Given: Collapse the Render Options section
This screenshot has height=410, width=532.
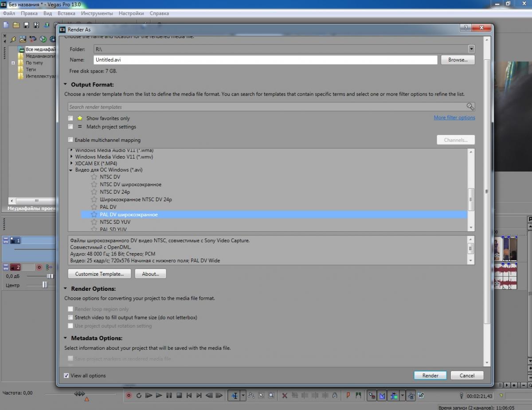Looking at the screenshot, I should click(66, 289).
